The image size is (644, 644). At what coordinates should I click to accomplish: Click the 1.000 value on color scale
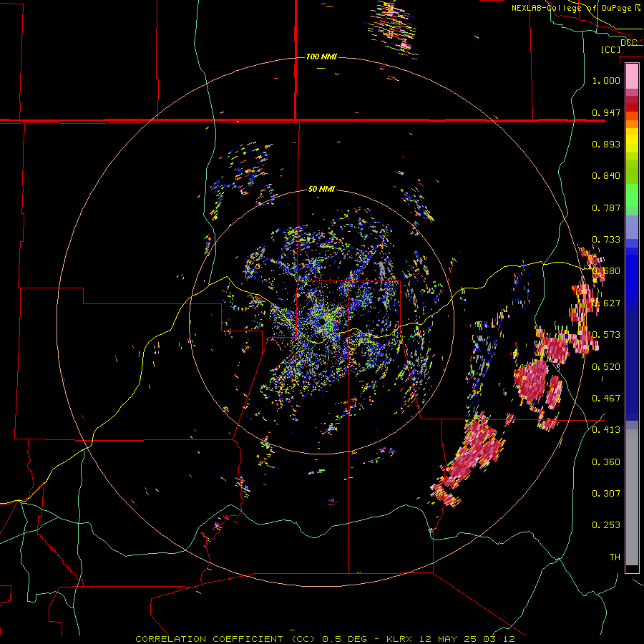(x=606, y=80)
